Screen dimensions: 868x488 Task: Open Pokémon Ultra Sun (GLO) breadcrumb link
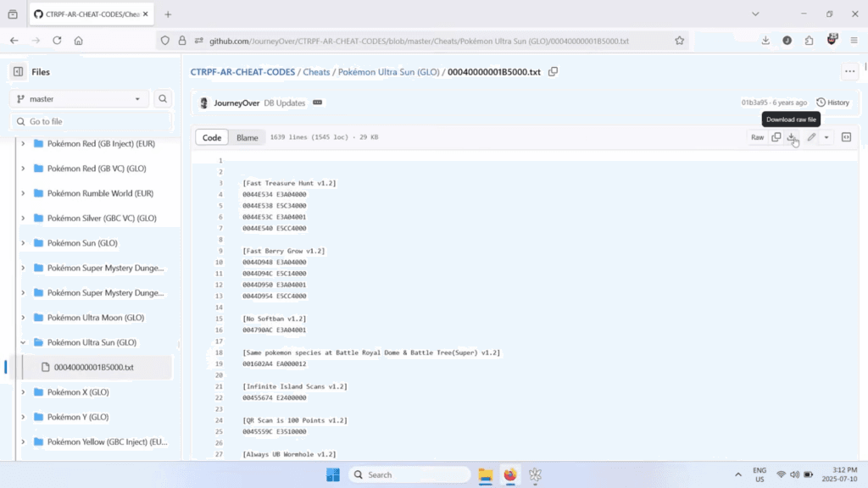(388, 72)
